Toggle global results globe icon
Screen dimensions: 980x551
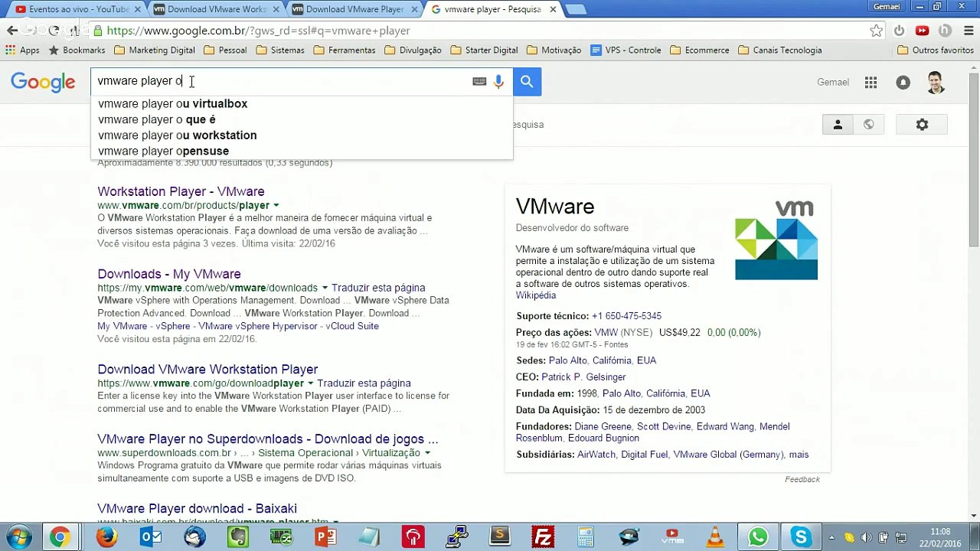click(868, 125)
